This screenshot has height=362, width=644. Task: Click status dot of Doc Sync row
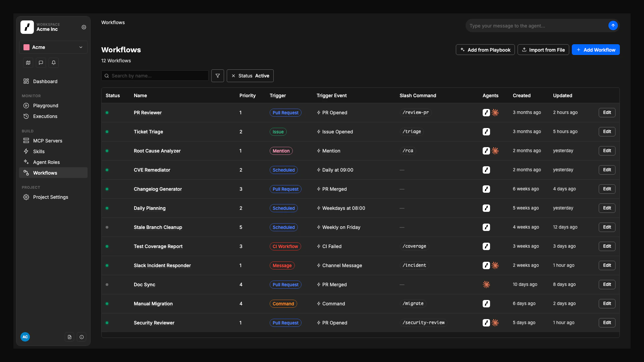pyautogui.click(x=107, y=285)
